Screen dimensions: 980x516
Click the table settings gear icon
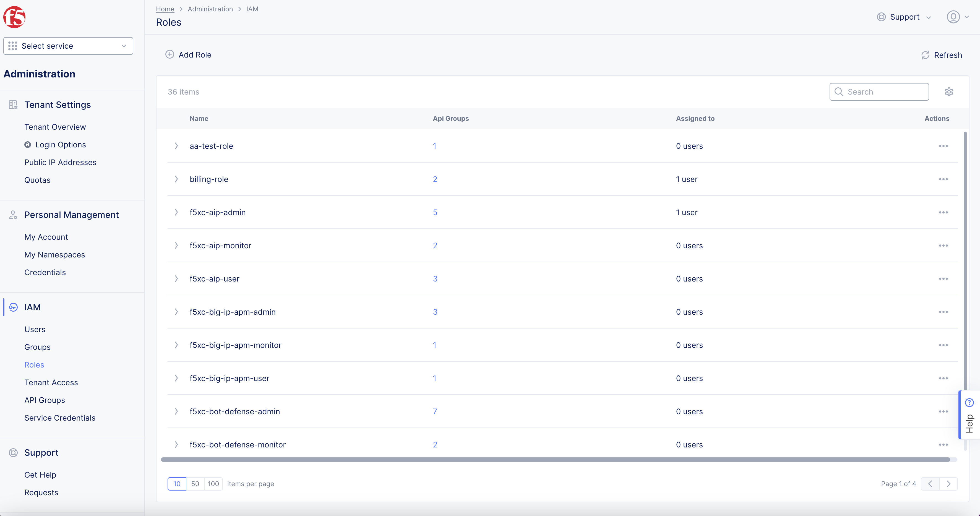(949, 92)
